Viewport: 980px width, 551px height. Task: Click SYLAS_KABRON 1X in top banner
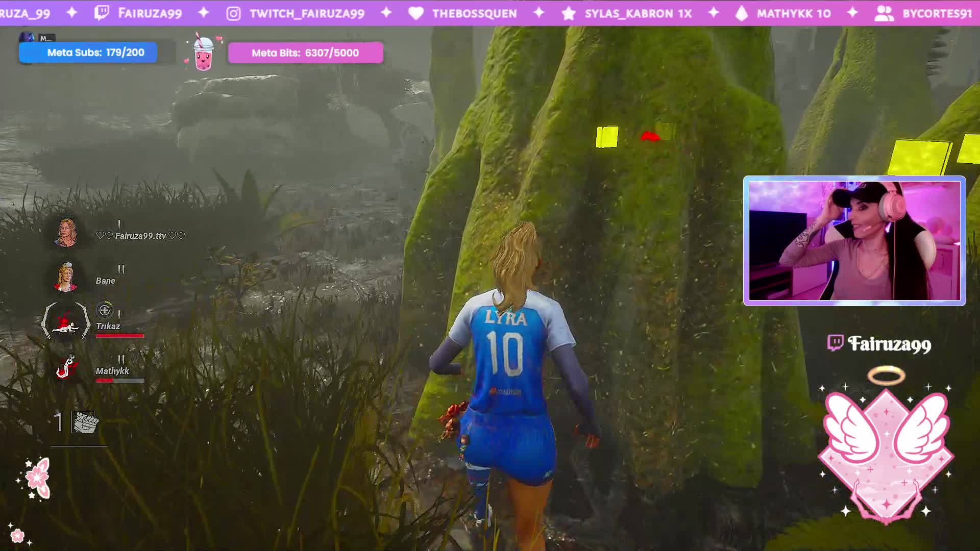coord(639,14)
